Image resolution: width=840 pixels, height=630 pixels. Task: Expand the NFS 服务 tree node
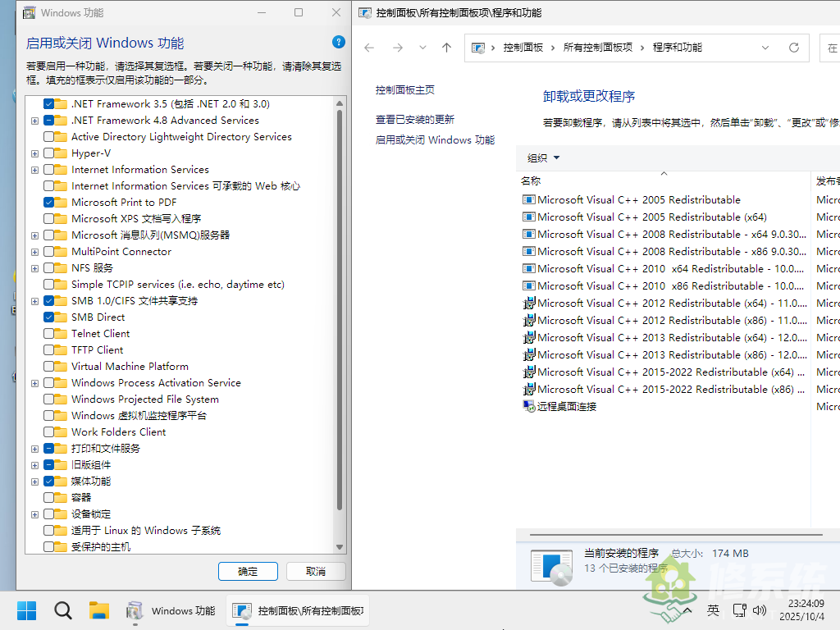pos(34,267)
